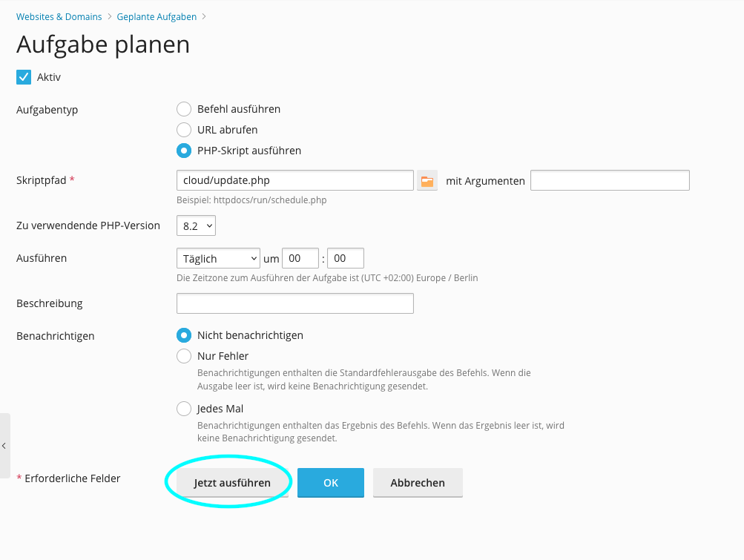Open the 'Täglich' schedule frequency dropdown
Image resolution: width=744 pixels, height=560 pixels.
tap(218, 258)
